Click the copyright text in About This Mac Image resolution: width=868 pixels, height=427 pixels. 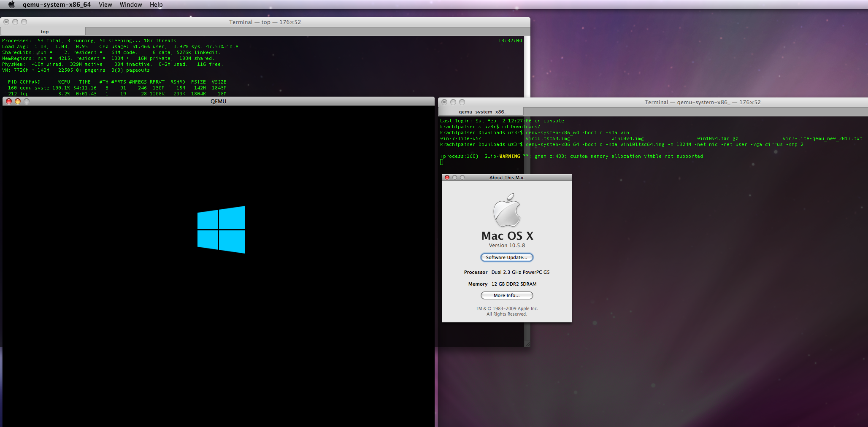point(507,311)
